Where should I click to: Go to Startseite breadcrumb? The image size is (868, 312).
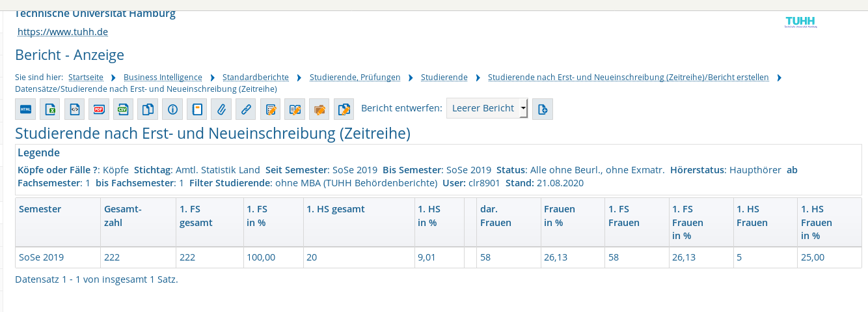[x=86, y=77]
